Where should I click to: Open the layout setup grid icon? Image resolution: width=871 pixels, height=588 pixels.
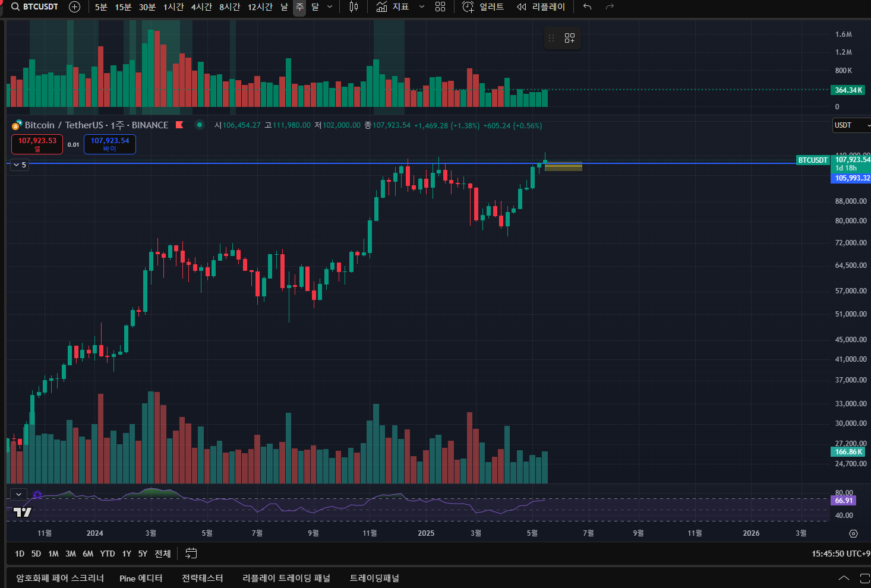point(440,7)
